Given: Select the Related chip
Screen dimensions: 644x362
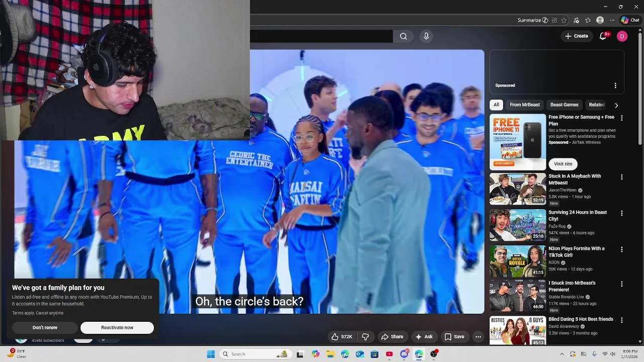Looking at the screenshot, I should tap(597, 105).
